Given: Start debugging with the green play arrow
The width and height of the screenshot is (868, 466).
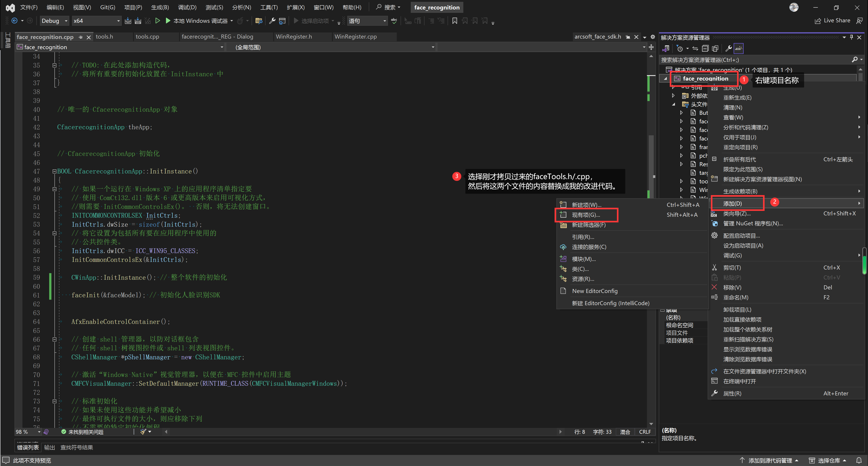Looking at the screenshot, I should [168, 21].
